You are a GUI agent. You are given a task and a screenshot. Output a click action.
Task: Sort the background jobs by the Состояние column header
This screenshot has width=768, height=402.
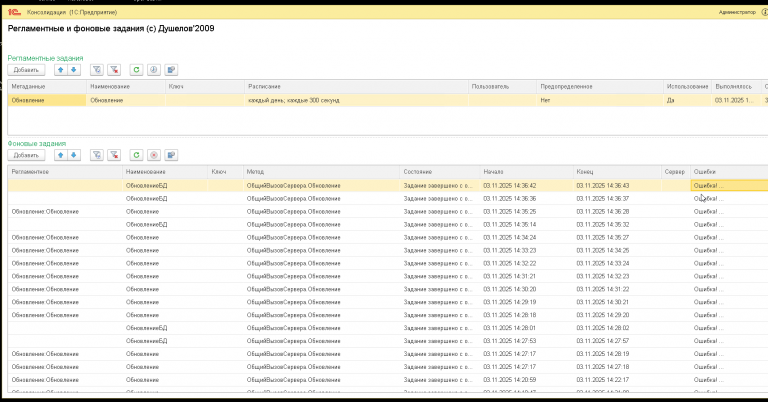pyautogui.click(x=440, y=172)
